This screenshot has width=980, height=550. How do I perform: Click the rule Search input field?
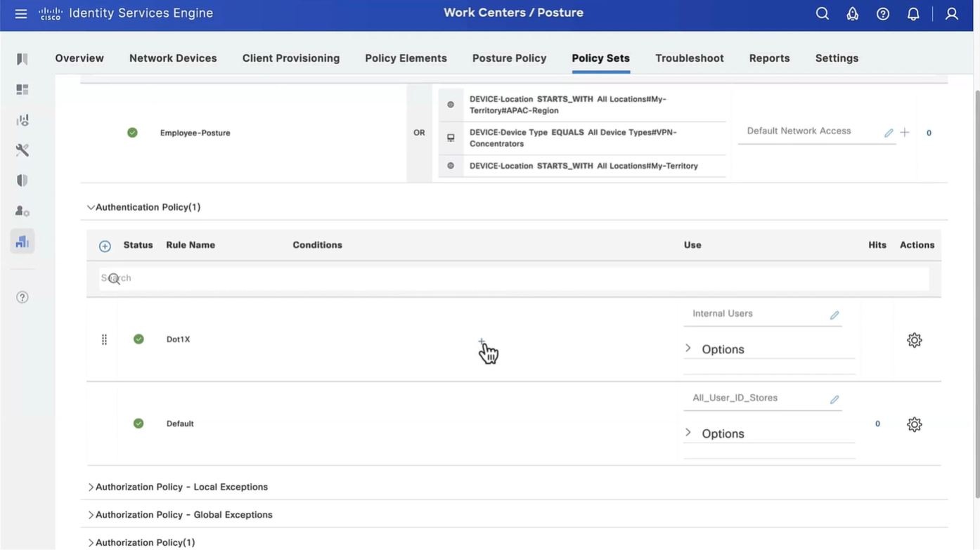tap(513, 278)
